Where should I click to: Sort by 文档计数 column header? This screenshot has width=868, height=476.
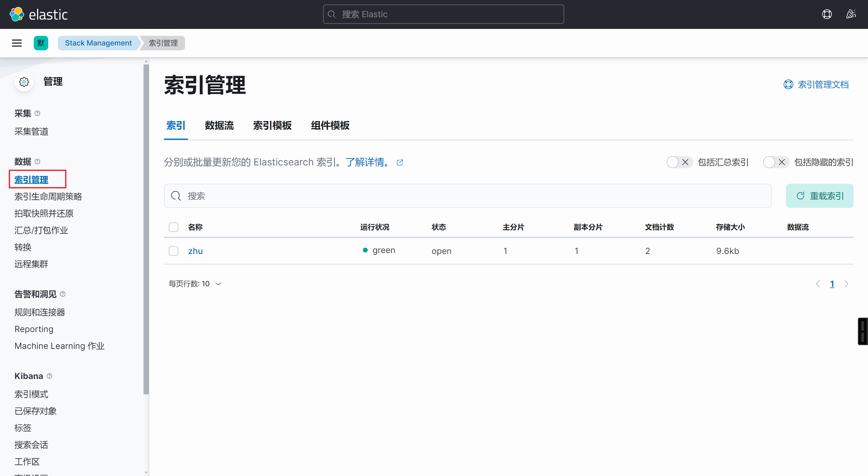pyautogui.click(x=659, y=227)
